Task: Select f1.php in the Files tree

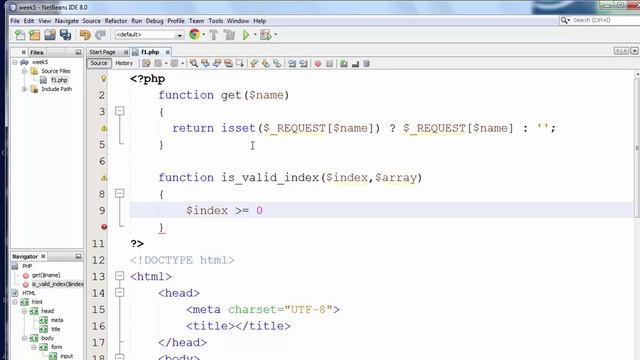Action: click(x=59, y=80)
